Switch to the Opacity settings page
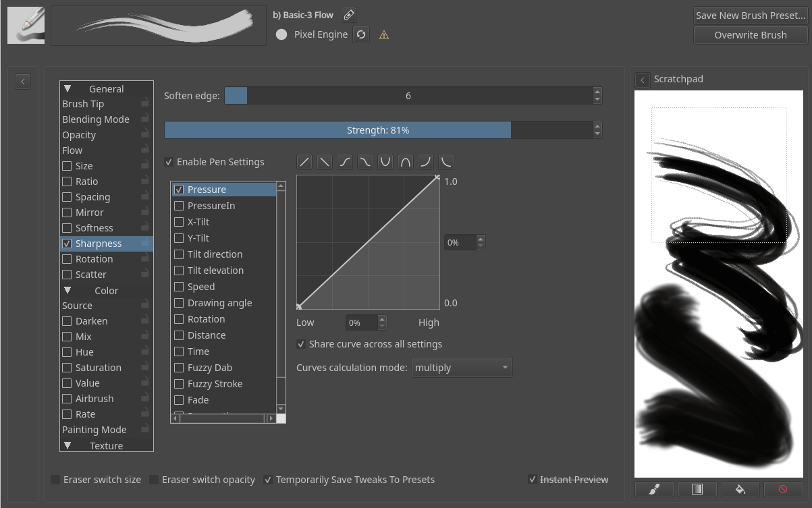Image resolution: width=812 pixels, height=508 pixels. [79, 134]
